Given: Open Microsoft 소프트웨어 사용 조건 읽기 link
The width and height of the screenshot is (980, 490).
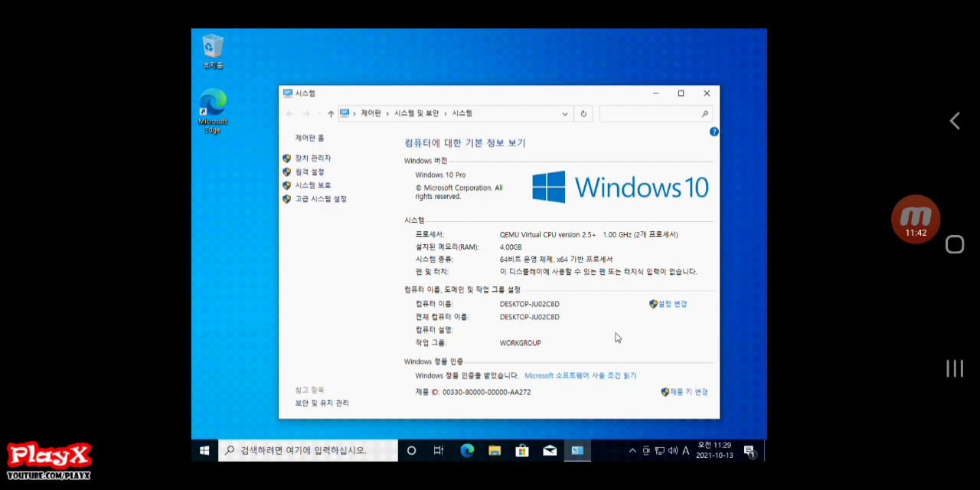Looking at the screenshot, I should (580, 376).
